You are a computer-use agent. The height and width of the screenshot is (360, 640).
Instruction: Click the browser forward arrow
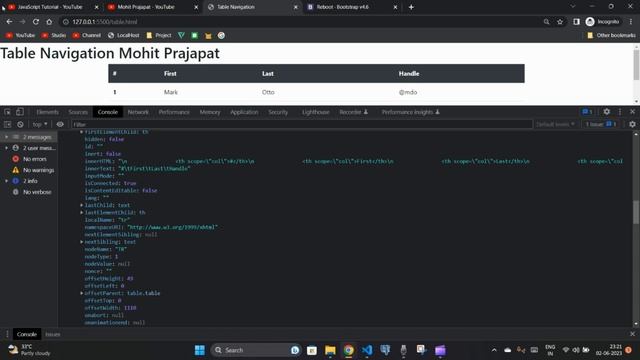(x=22, y=22)
